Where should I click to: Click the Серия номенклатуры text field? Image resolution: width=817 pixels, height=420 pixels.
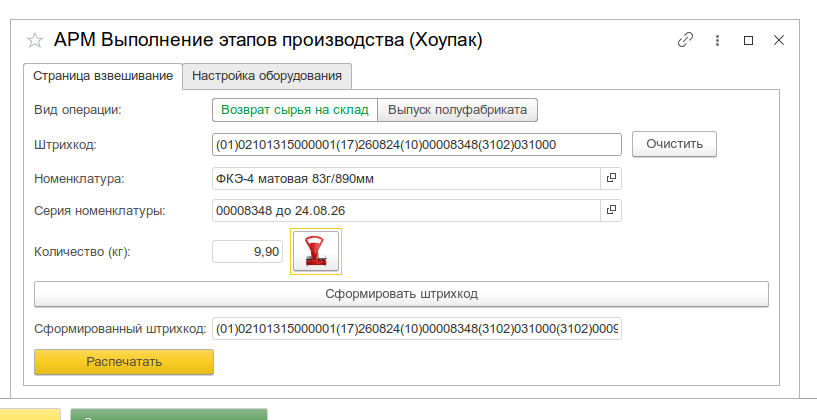coord(405,211)
